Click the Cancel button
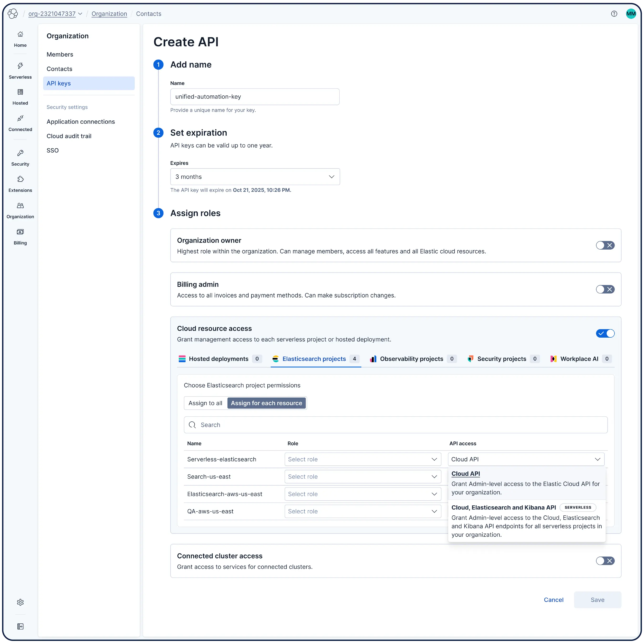Viewport: 644px width, 644px height. tap(553, 600)
